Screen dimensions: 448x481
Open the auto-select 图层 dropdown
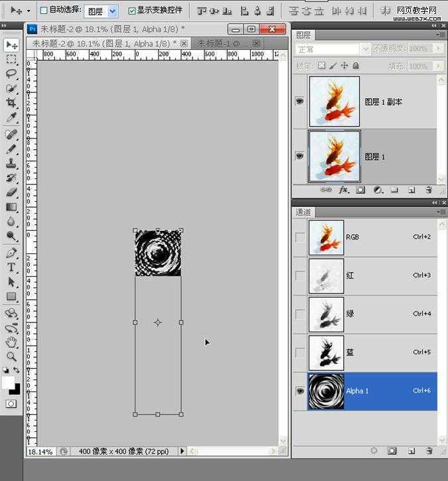(113, 12)
